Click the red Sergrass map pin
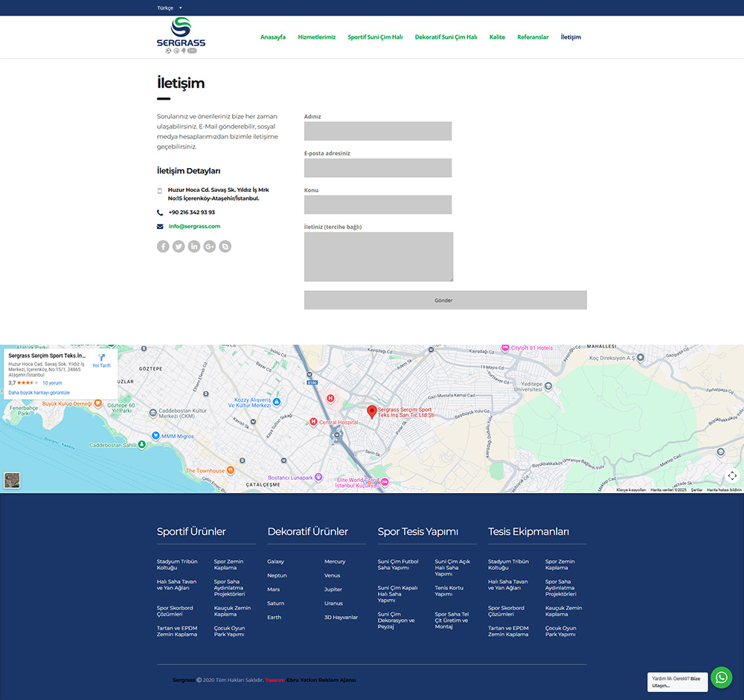Screen dimensions: 744x700 coord(371,411)
